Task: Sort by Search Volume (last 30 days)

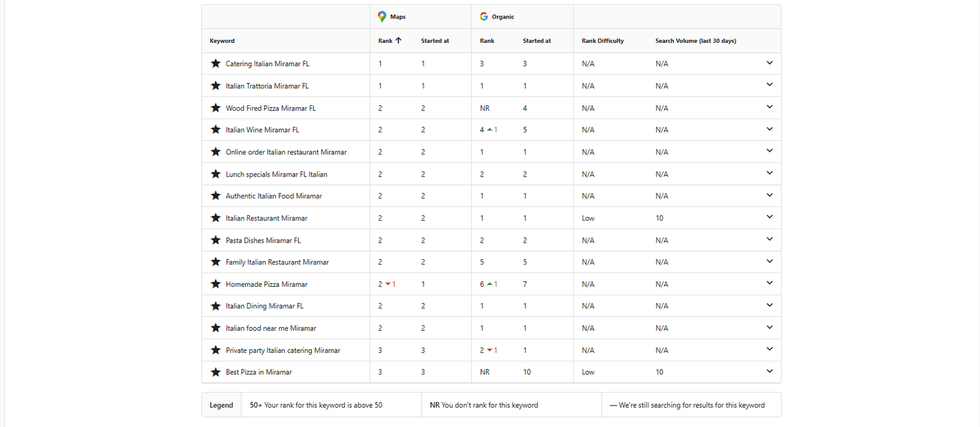Action: tap(695, 41)
